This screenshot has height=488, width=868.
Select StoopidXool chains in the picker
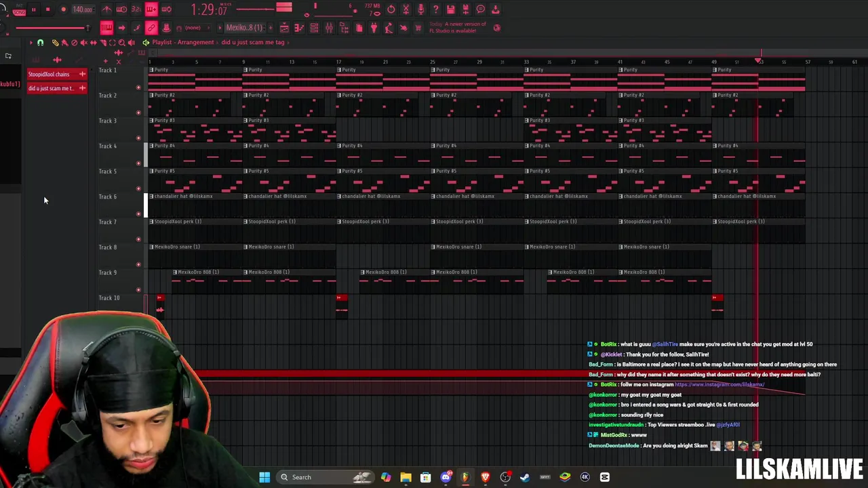pos(57,75)
